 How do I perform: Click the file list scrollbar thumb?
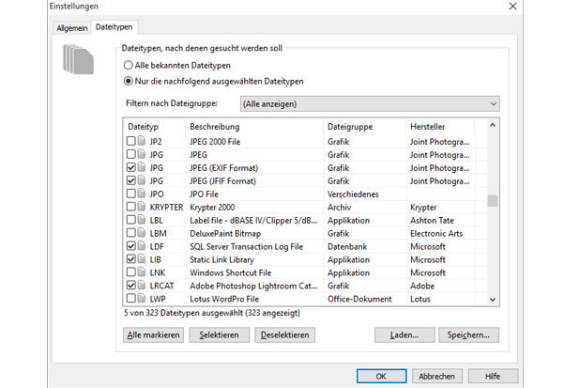pyautogui.click(x=492, y=201)
